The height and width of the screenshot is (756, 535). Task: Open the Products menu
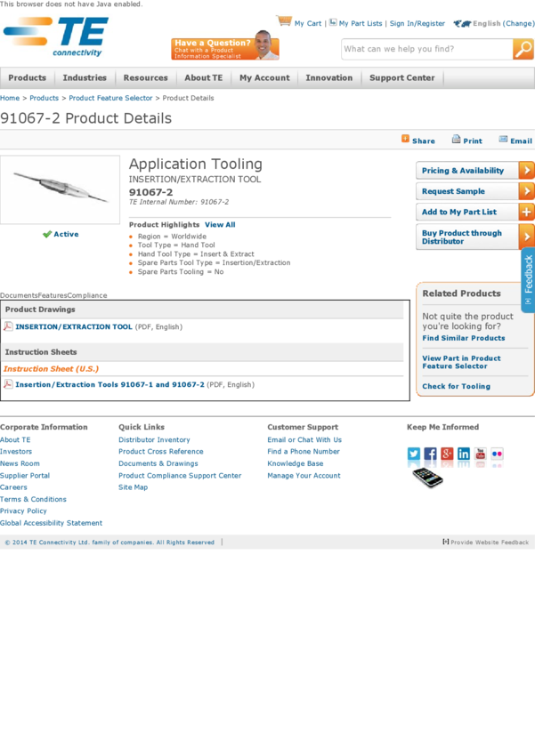pos(27,77)
